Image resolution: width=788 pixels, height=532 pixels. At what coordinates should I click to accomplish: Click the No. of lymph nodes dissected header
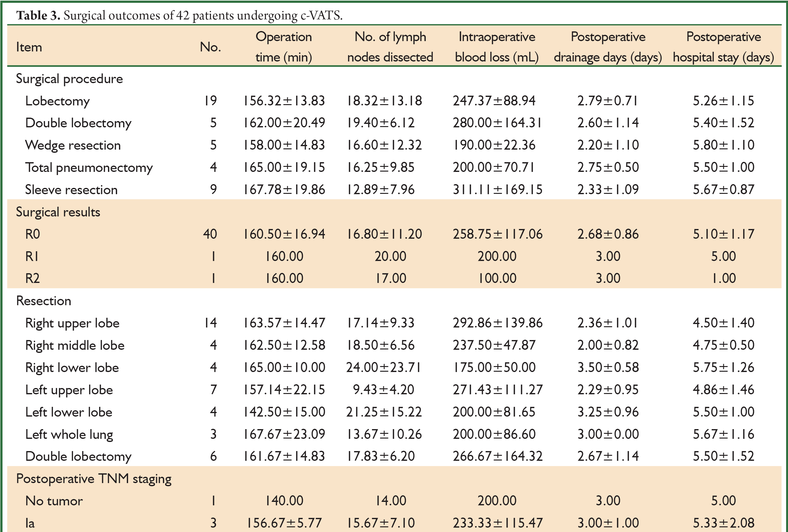[390, 47]
